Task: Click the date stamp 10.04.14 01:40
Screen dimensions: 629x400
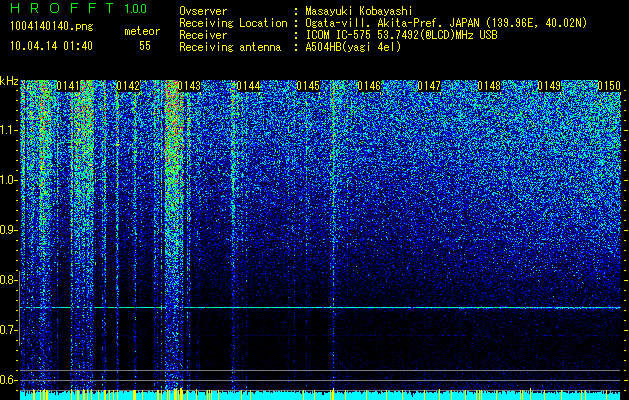Action: (51, 46)
